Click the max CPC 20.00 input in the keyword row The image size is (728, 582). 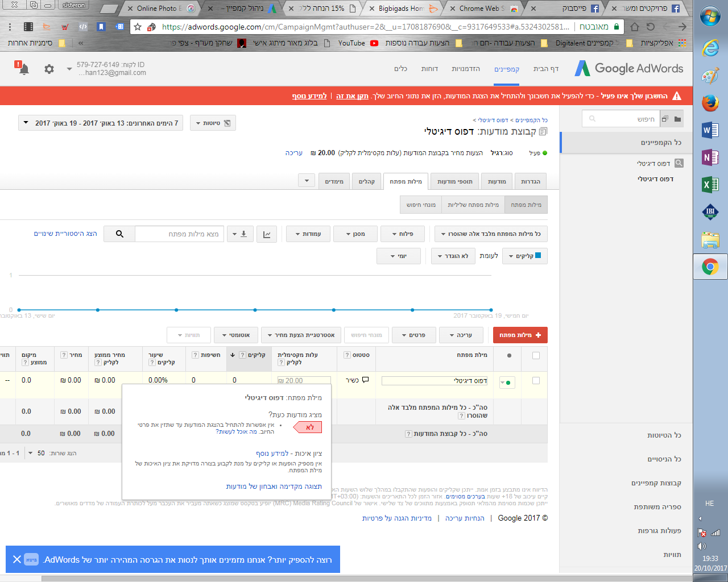tap(304, 381)
